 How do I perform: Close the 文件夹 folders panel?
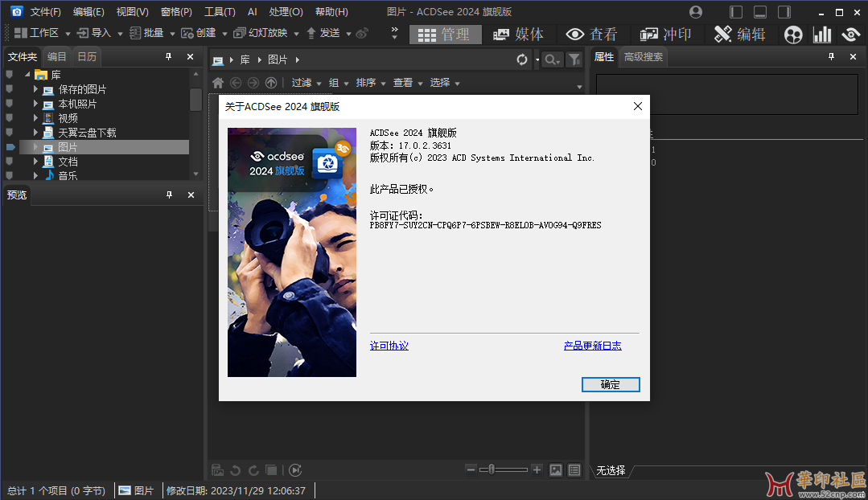[191, 56]
